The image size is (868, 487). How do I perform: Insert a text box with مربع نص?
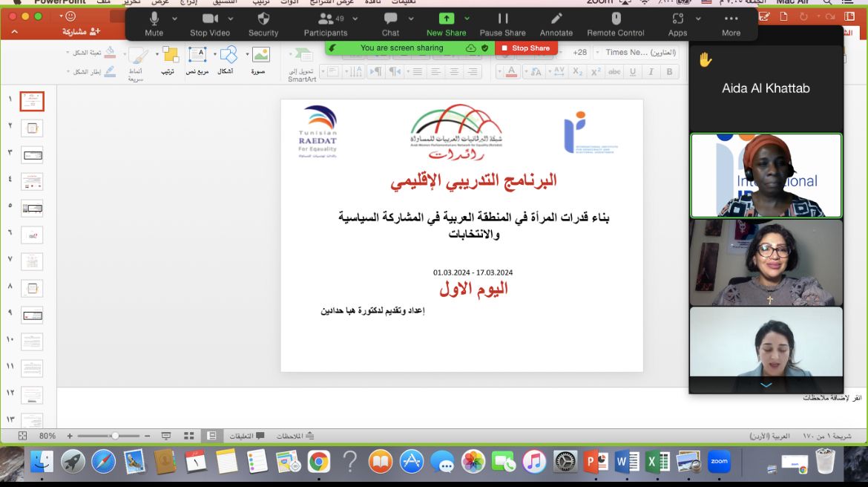[x=197, y=60]
